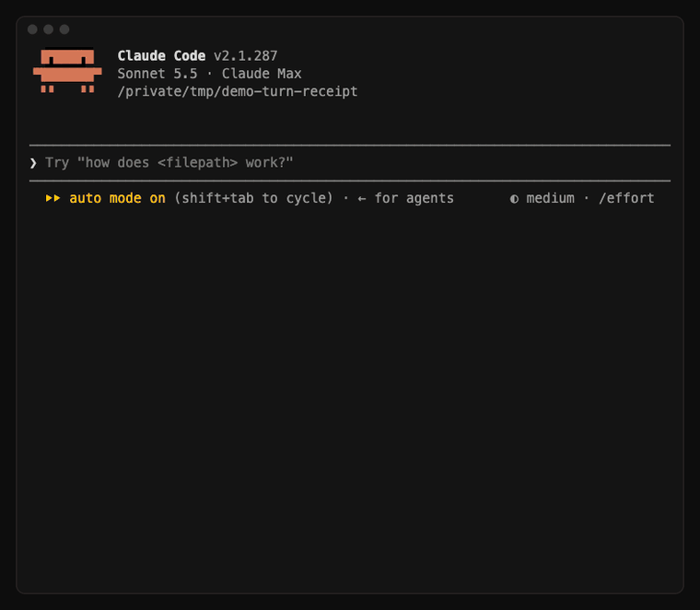The image size is (700, 610).
Task: Click the '/effort' command hint
Action: click(626, 198)
